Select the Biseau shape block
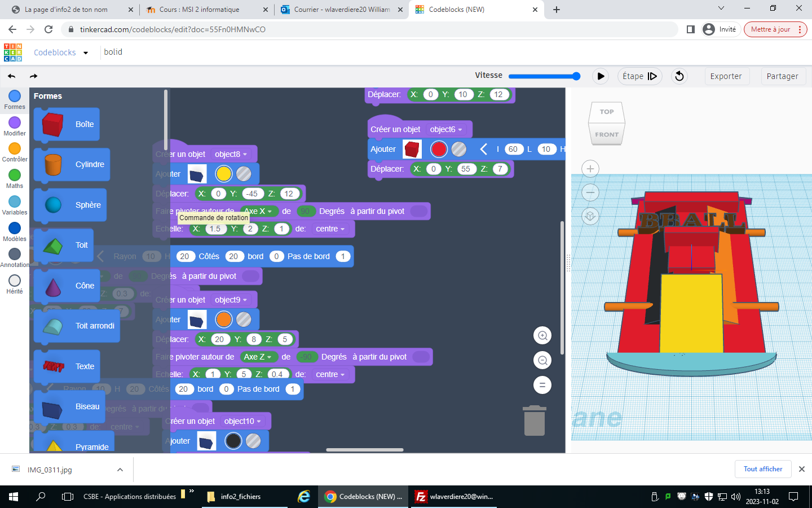 (x=69, y=406)
